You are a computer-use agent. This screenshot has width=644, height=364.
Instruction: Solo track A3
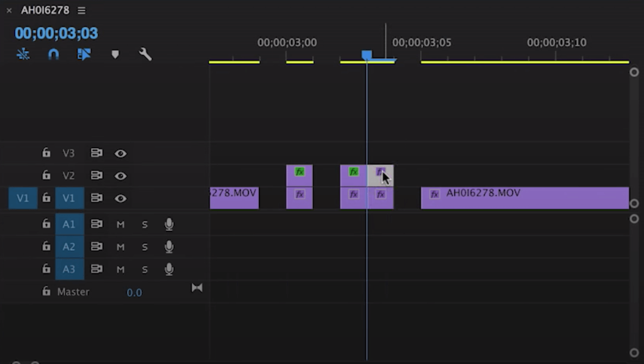[145, 270]
